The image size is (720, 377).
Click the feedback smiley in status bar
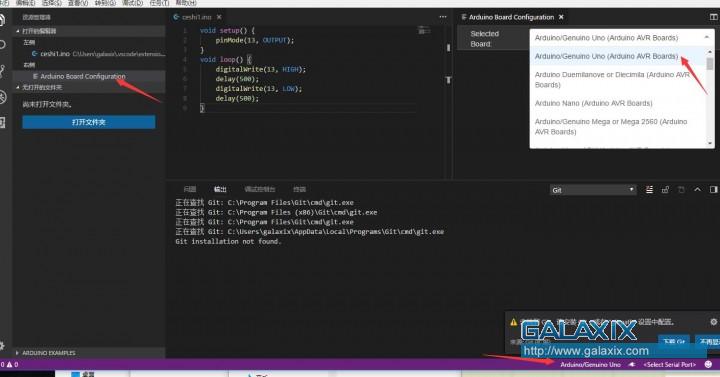tap(709, 364)
